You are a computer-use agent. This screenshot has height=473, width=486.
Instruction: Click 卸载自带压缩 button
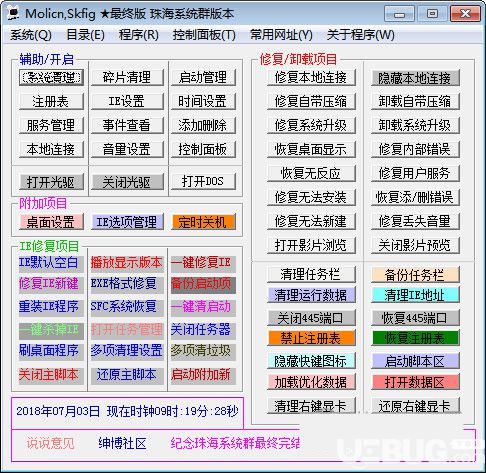pos(415,101)
